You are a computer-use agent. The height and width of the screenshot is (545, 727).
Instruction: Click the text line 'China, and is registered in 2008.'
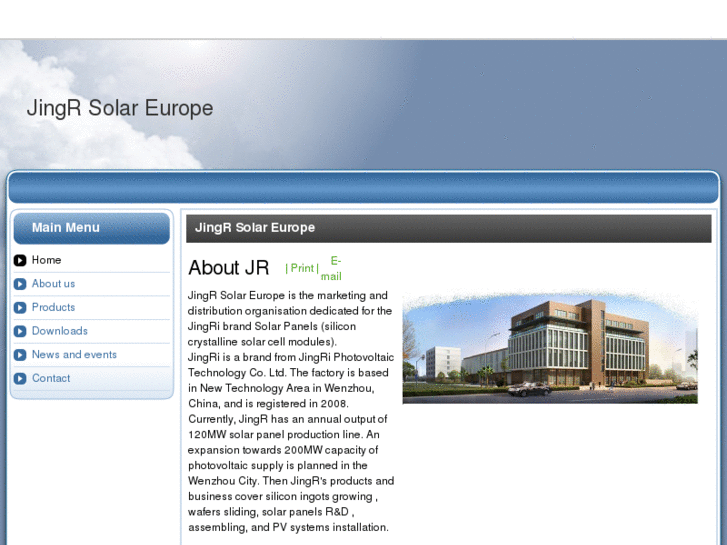point(268,404)
